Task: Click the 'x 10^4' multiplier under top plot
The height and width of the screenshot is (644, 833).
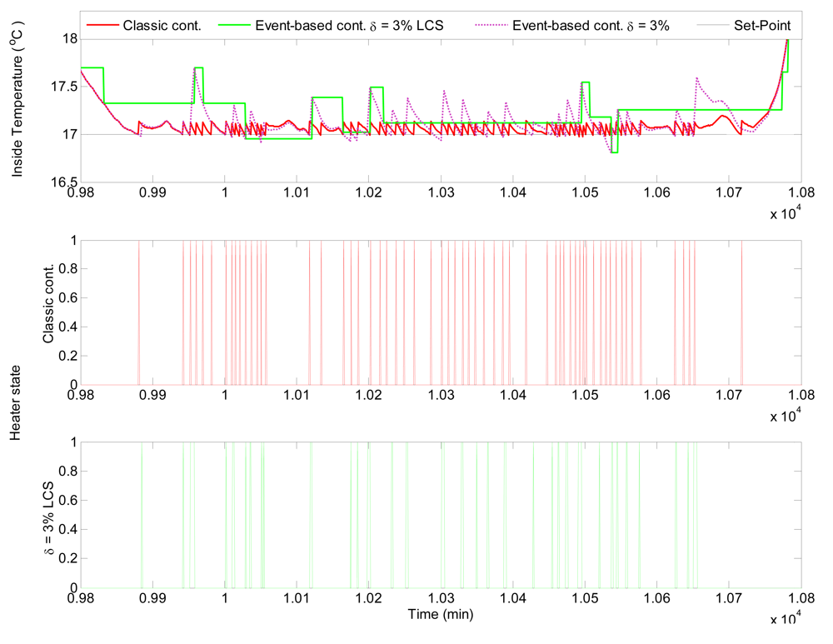Action: 786,213
